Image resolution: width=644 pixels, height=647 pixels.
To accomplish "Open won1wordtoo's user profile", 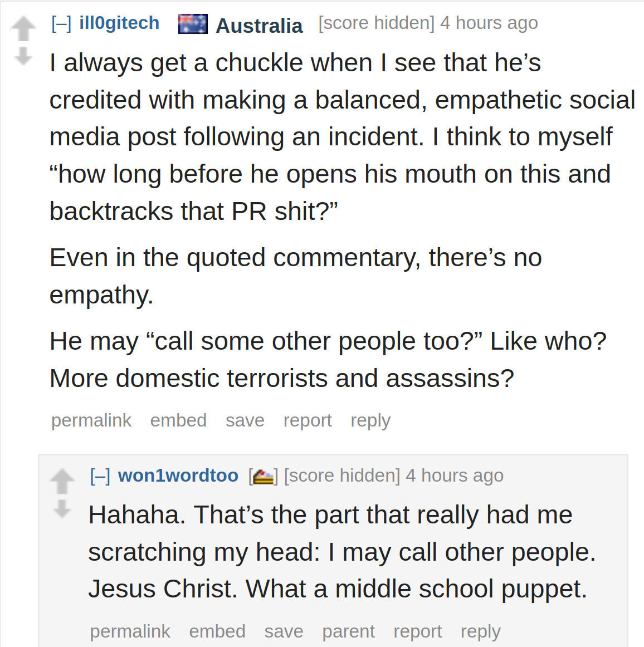I will pyautogui.click(x=178, y=476).
